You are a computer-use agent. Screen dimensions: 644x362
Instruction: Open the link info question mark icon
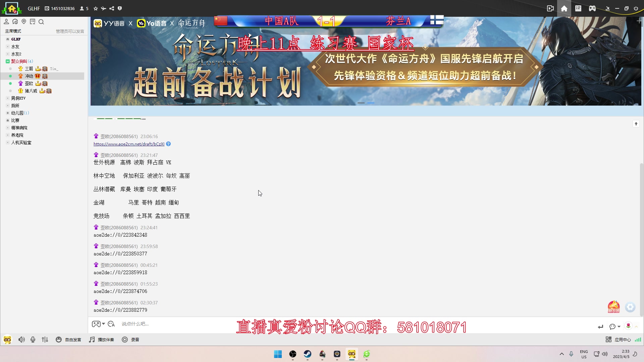pyautogui.click(x=168, y=144)
